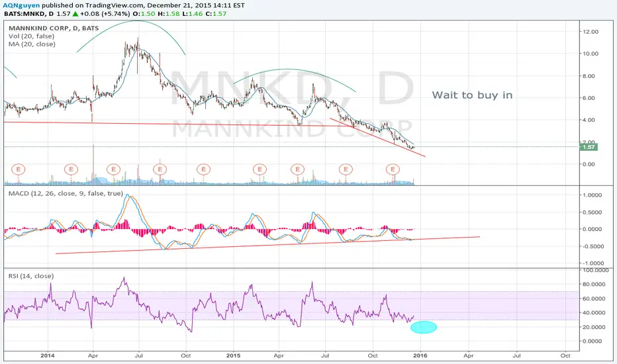The image size is (617, 364).
Task: Click the E marker between Apr and Jul 2014
Action: tap(113, 169)
